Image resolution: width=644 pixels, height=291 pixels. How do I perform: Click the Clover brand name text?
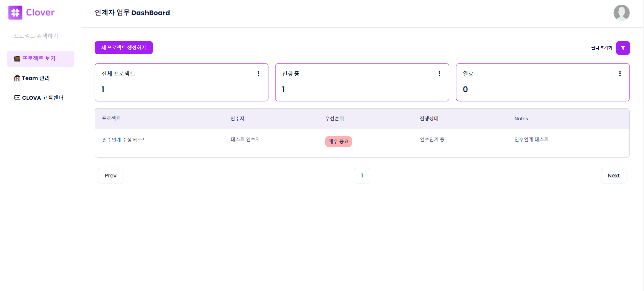tap(40, 13)
